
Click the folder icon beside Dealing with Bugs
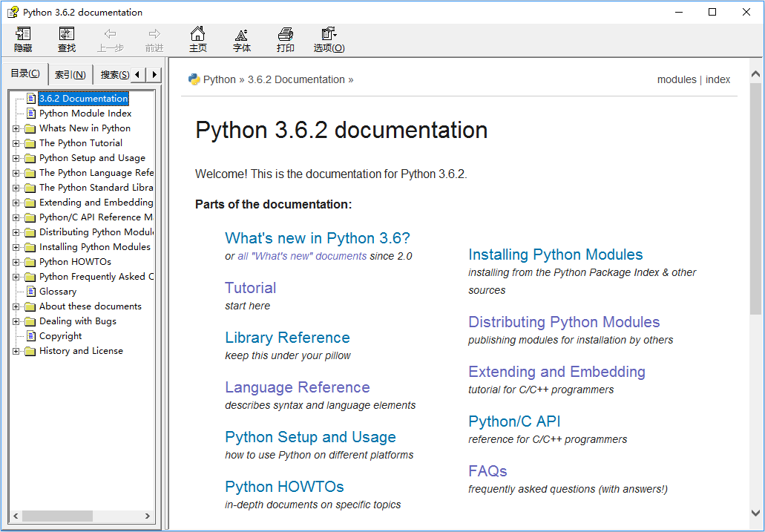coord(30,321)
